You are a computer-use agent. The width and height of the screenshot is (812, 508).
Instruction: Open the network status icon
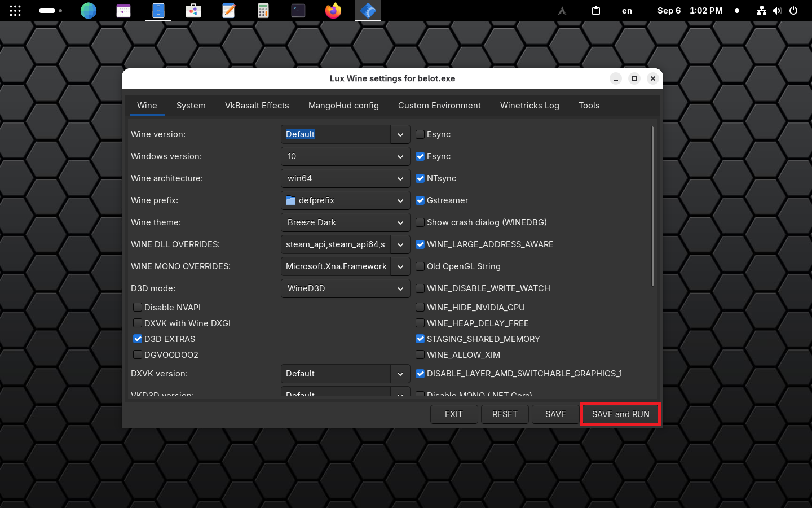762,11
